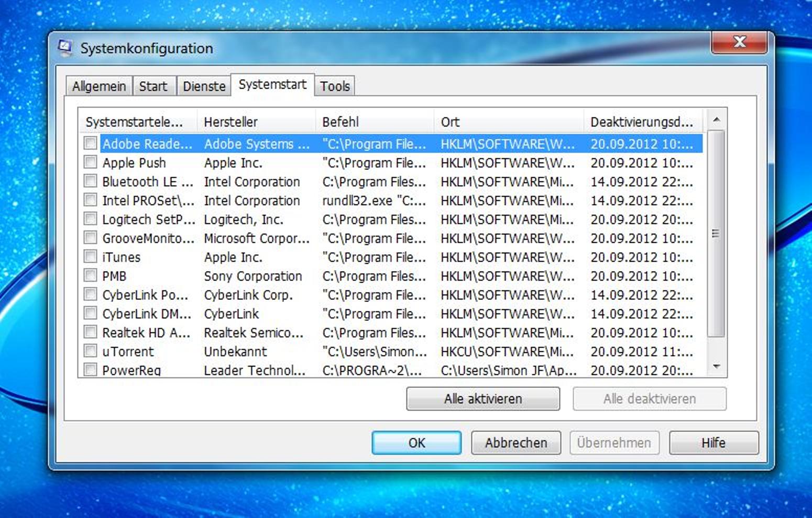The image size is (812, 518).
Task: Click the 'rundll32.exe' command cell
Action: [374, 200]
